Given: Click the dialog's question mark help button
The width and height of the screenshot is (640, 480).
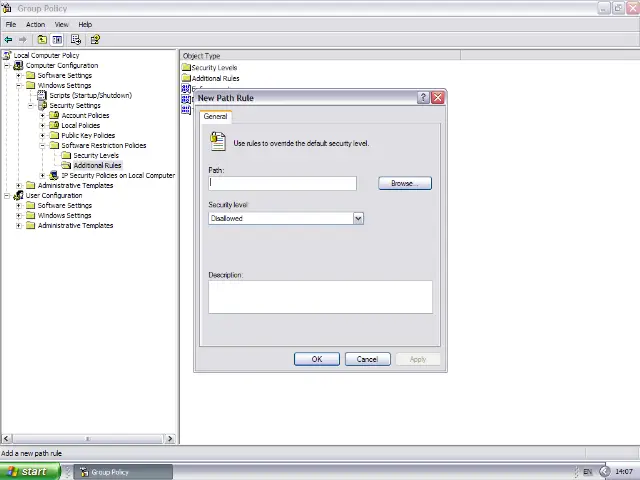Looking at the screenshot, I should 423,98.
